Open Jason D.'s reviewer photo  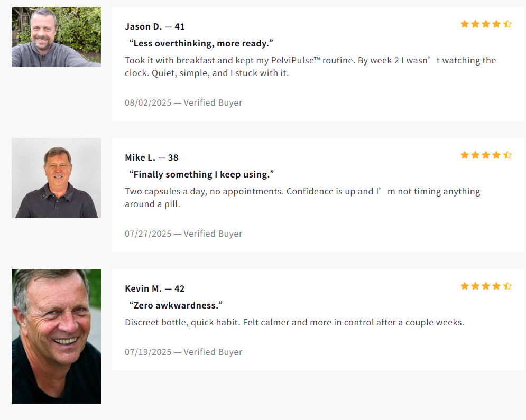point(57,37)
